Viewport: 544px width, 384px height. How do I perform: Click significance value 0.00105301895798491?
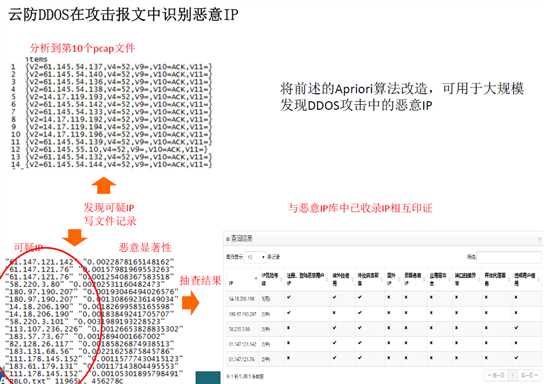pyautogui.click(x=137, y=374)
